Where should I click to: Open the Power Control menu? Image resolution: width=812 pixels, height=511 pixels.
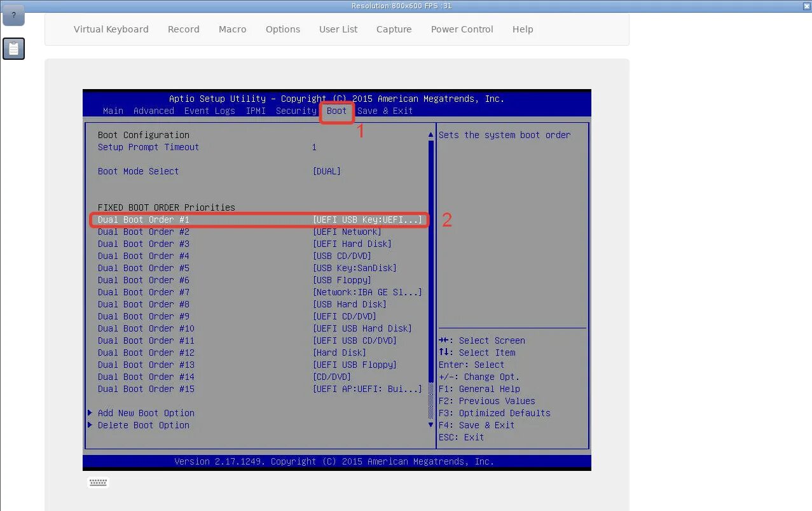click(462, 29)
